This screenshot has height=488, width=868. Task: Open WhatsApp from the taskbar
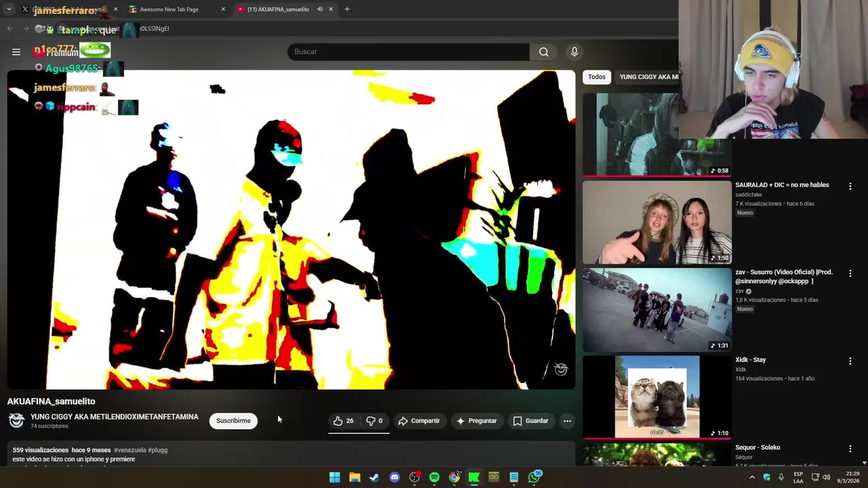click(x=534, y=477)
